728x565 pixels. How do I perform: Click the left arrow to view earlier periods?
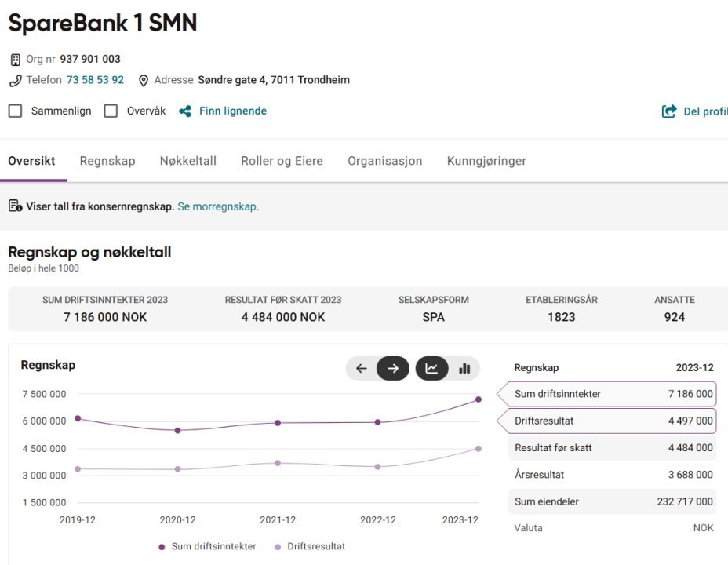pyautogui.click(x=362, y=368)
